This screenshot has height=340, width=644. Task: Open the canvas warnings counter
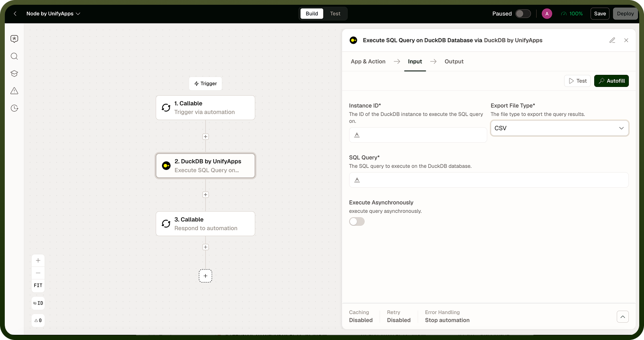coord(38,321)
